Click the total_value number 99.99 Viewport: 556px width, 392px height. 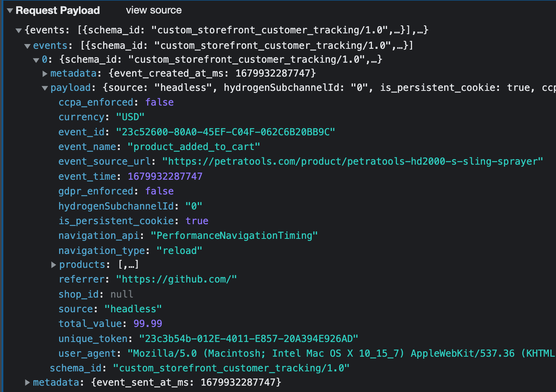point(148,323)
